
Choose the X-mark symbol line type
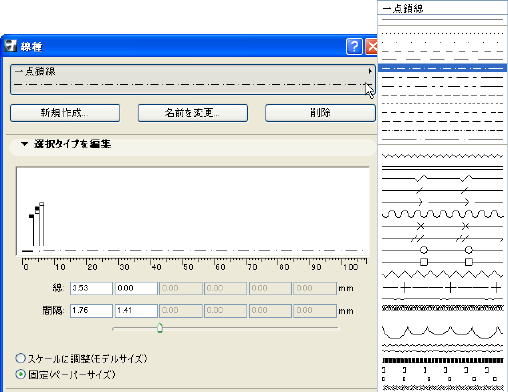pos(442,226)
